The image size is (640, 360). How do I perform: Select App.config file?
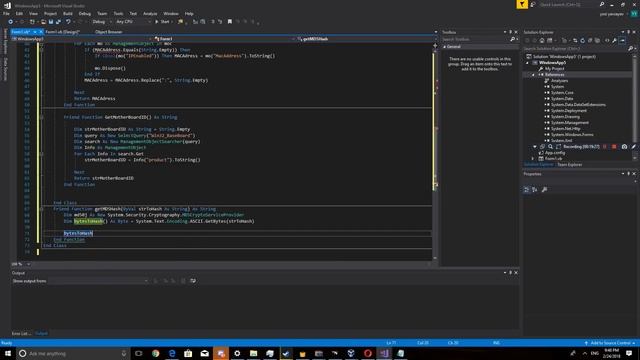click(x=555, y=153)
